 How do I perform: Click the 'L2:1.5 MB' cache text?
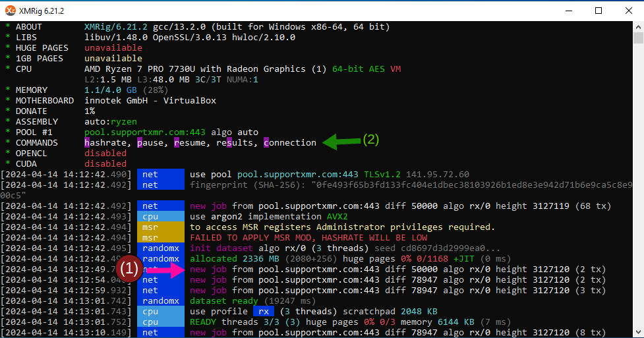(108, 80)
